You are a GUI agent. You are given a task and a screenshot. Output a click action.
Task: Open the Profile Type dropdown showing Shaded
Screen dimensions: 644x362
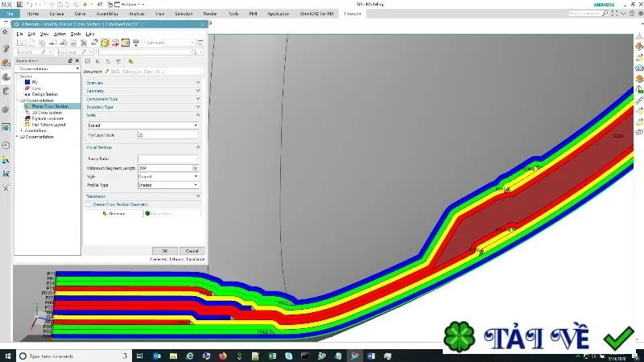point(168,185)
